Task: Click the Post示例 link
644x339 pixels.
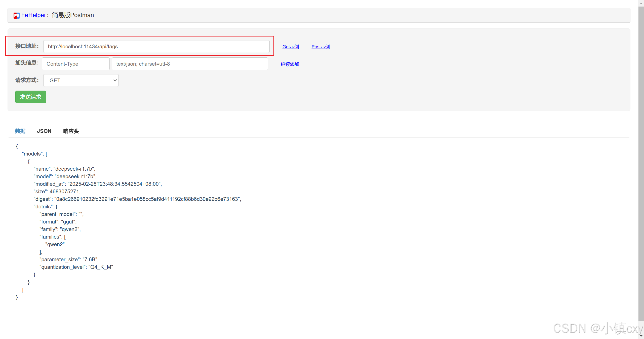Action: (x=320, y=47)
